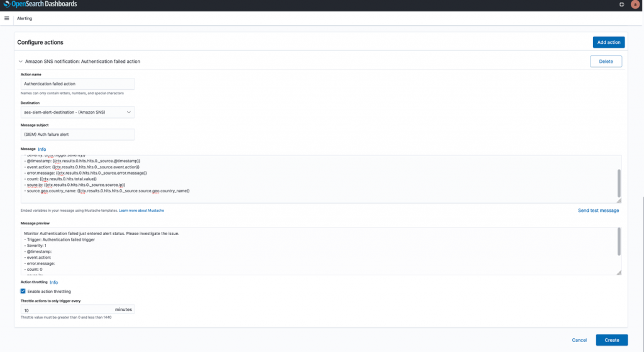Click the 'Severity: 1' preview line

35,246
